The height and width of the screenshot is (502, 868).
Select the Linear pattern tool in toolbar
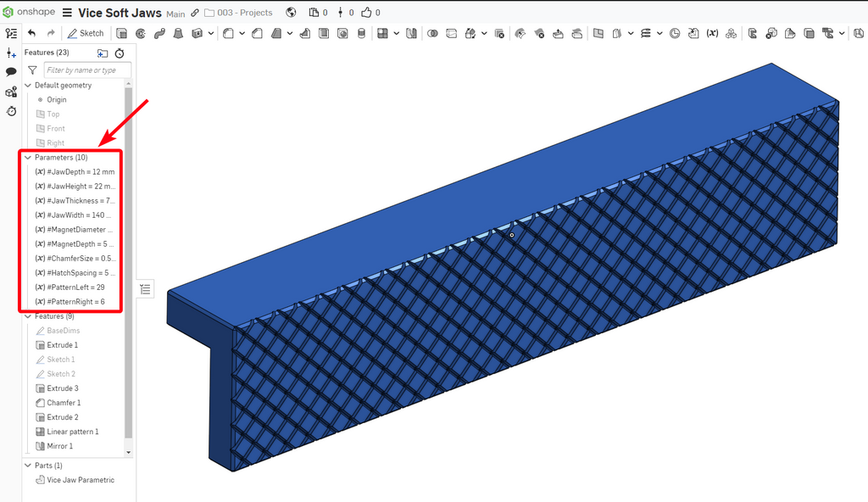pyautogui.click(x=382, y=33)
